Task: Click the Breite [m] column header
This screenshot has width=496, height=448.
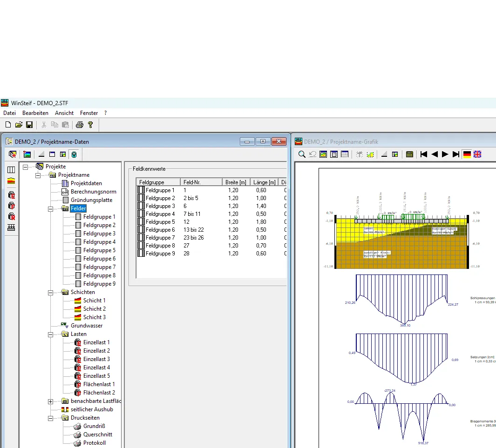Action: click(x=236, y=182)
